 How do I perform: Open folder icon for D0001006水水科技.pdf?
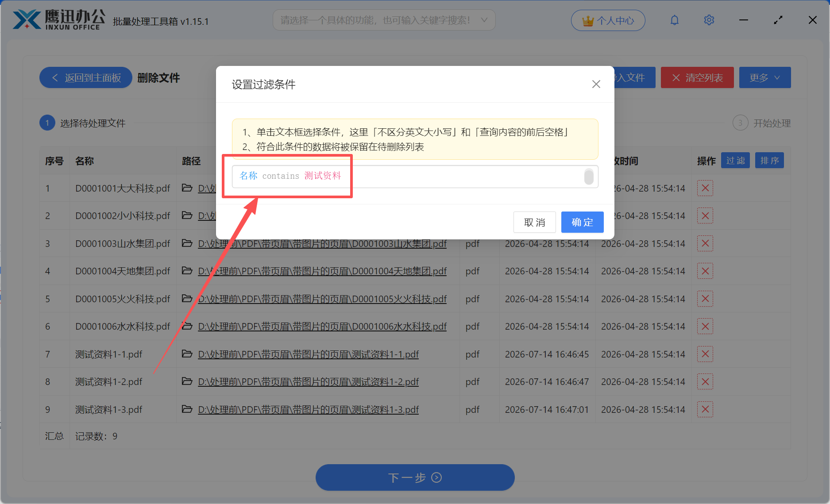click(187, 326)
